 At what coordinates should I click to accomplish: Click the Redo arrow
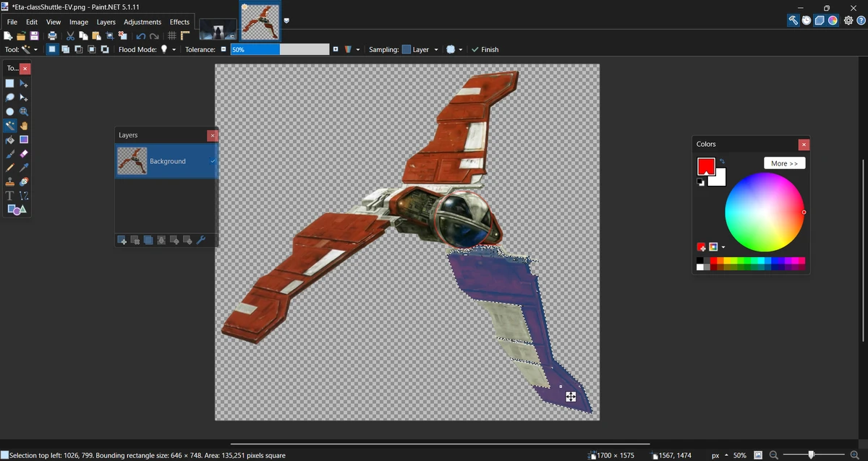click(x=154, y=35)
